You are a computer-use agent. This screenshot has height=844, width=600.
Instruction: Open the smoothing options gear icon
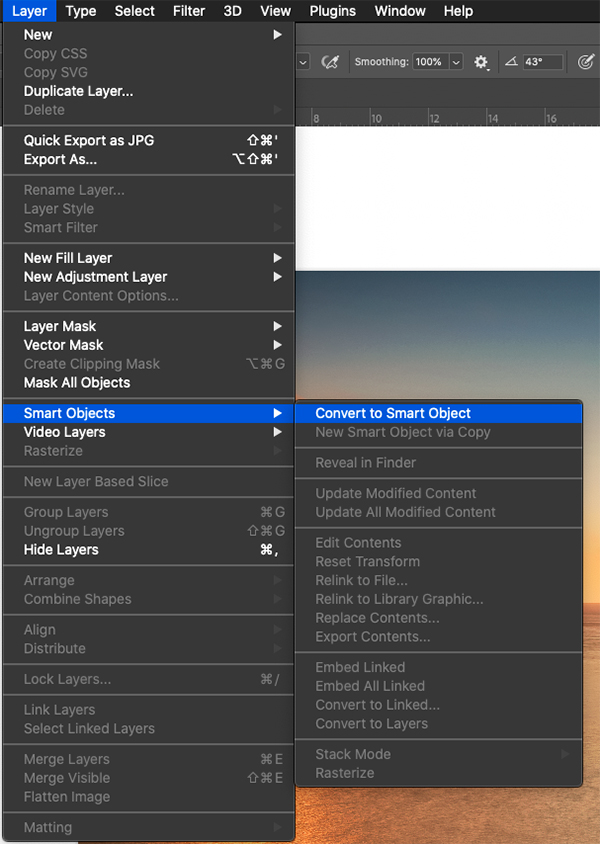481,62
